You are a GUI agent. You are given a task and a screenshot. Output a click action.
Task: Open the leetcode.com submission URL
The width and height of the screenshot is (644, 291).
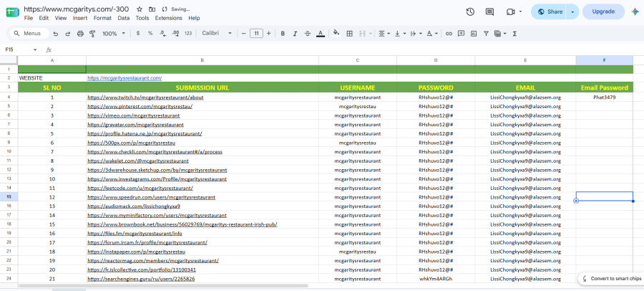click(x=140, y=188)
